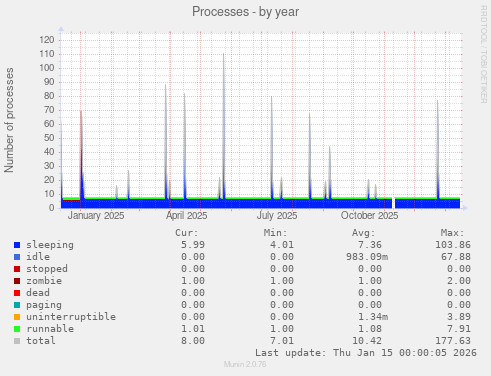Select the 'dead' legend label

38,293
